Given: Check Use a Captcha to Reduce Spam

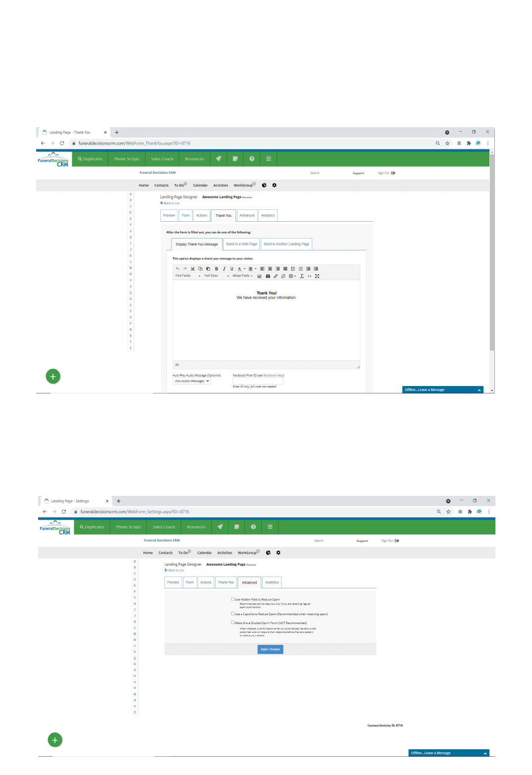Looking at the screenshot, I should [x=233, y=614].
